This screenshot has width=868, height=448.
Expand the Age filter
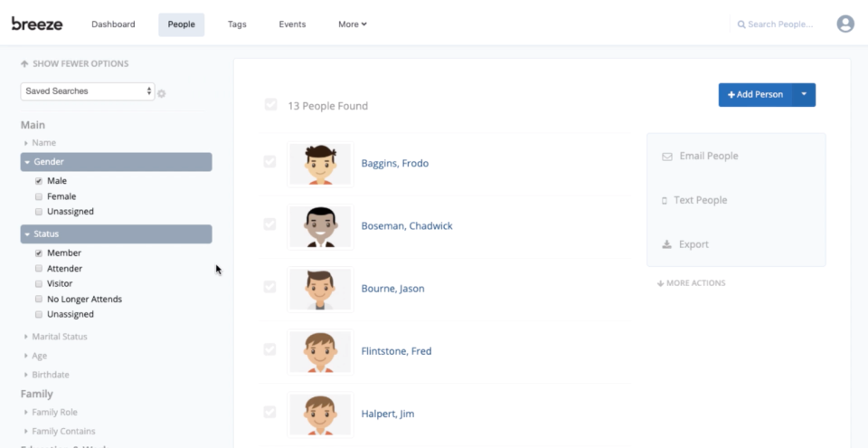(35, 356)
